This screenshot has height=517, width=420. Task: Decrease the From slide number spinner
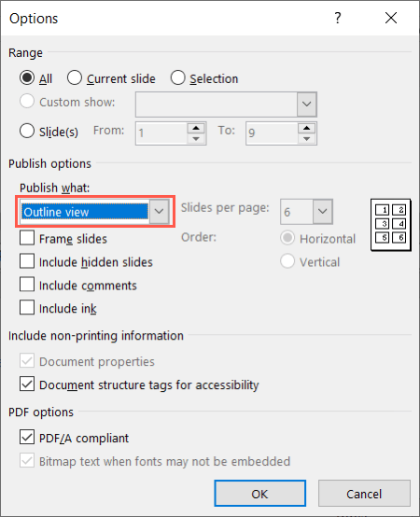196,138
